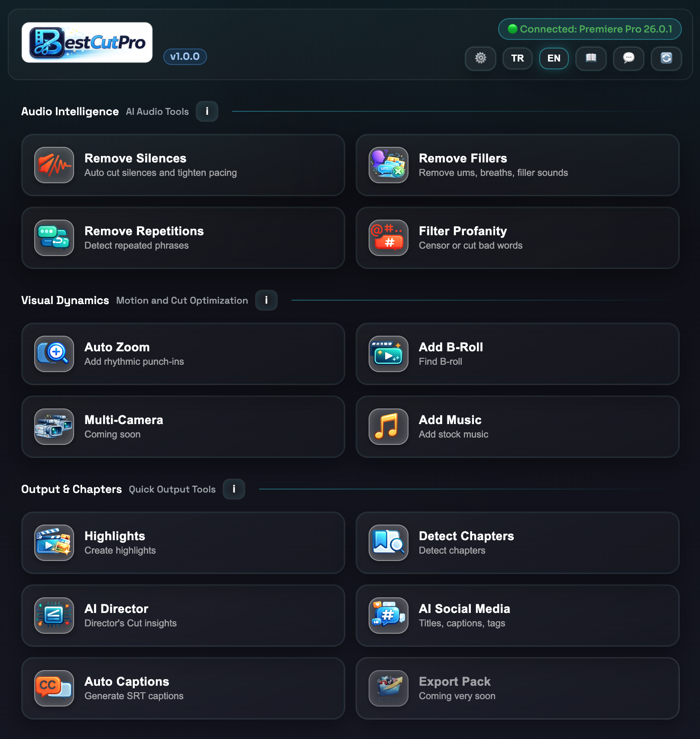
Task: Click 'Remove ums, breaths, filler sounds' text
Action: pyautogui.click(x=493, y=172)
